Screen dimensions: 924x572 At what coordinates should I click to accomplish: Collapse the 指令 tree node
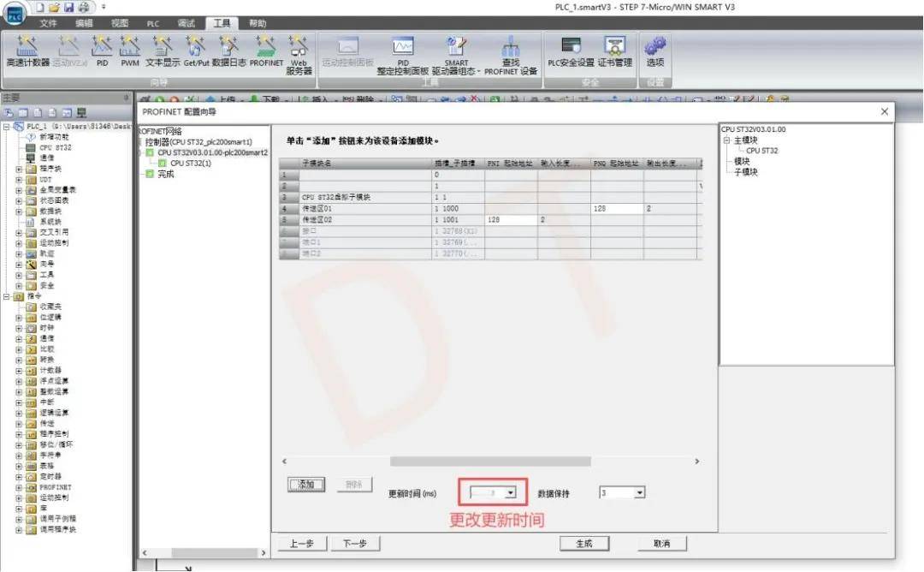click(7, 296)
